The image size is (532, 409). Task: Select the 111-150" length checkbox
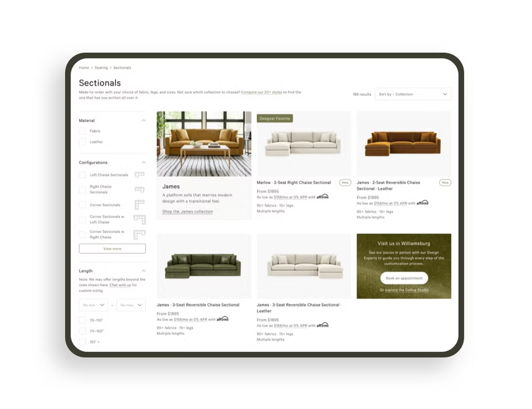tap(82, 331)
